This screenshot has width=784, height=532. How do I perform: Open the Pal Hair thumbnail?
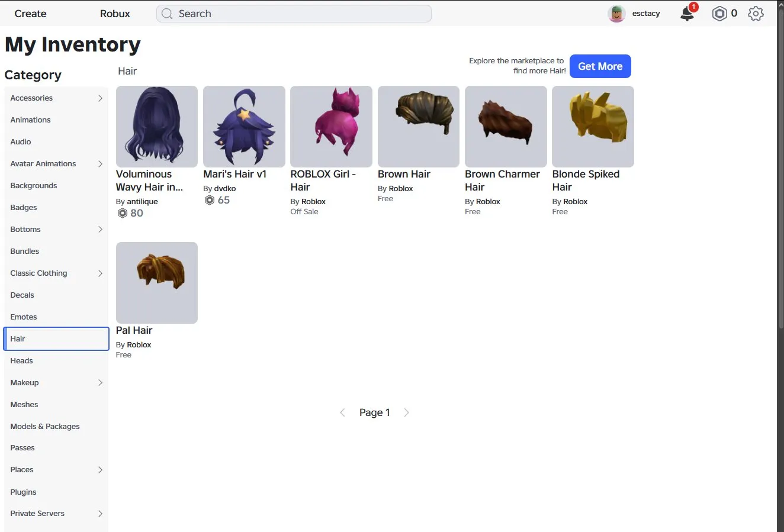157,283
